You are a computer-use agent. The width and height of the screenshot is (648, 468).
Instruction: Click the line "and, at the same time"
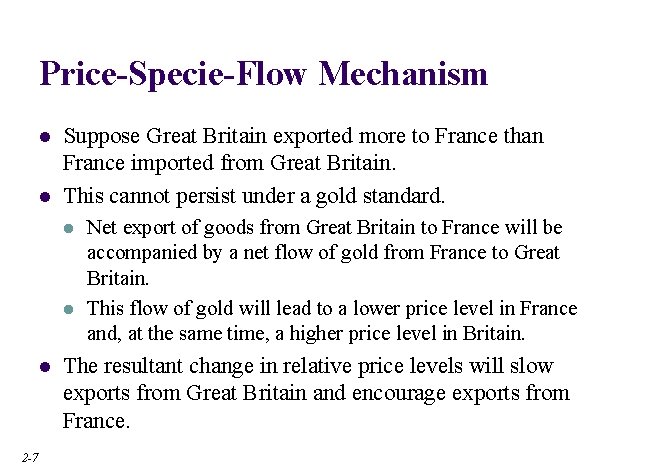click(306, 333)
